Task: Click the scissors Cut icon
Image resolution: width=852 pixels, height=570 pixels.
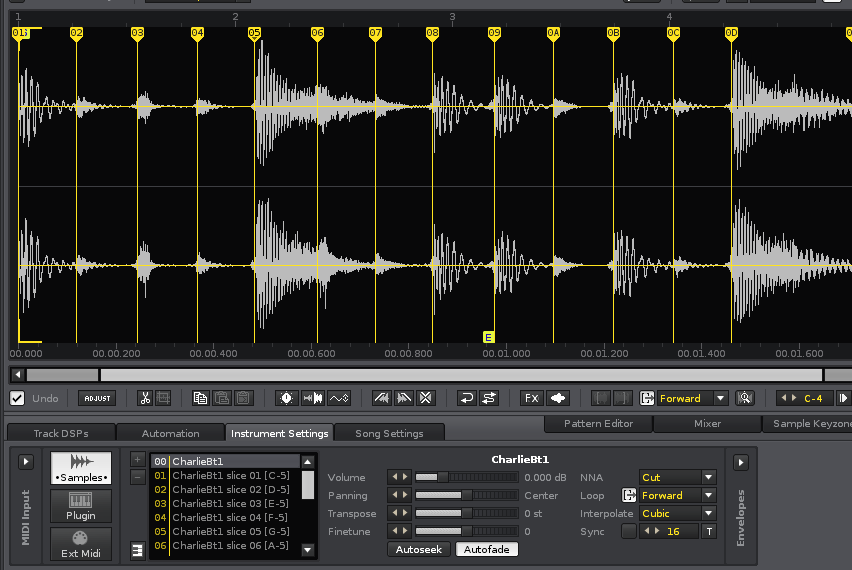Action: [145, 398]
